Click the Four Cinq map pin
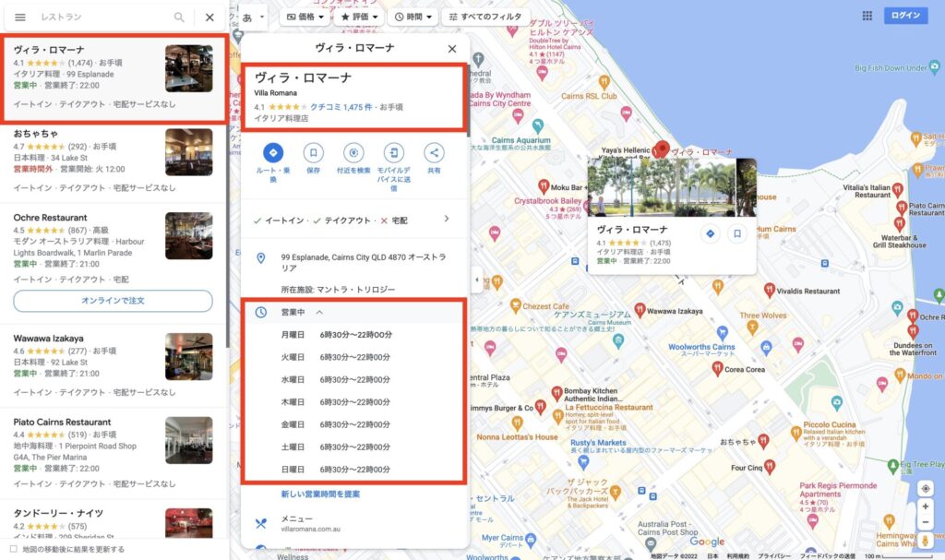 click(770, 467)
